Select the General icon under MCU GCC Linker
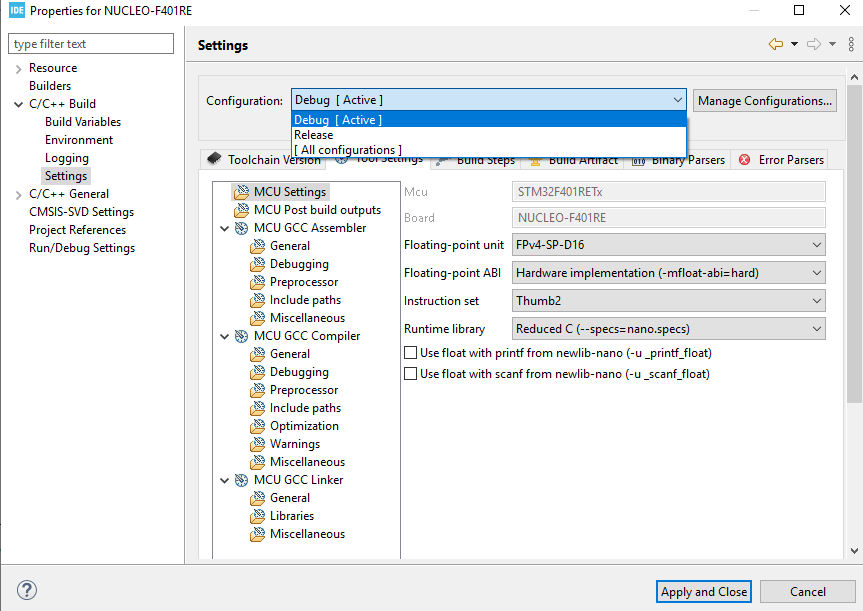Viewport: 863px width, 611px height. (258, 498)
